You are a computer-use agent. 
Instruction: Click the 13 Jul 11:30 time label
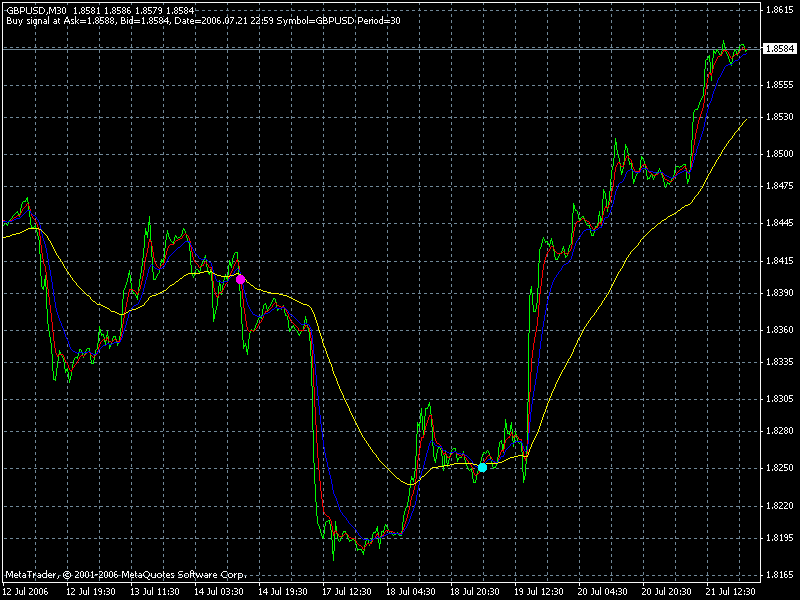click(x=155, y=592)
